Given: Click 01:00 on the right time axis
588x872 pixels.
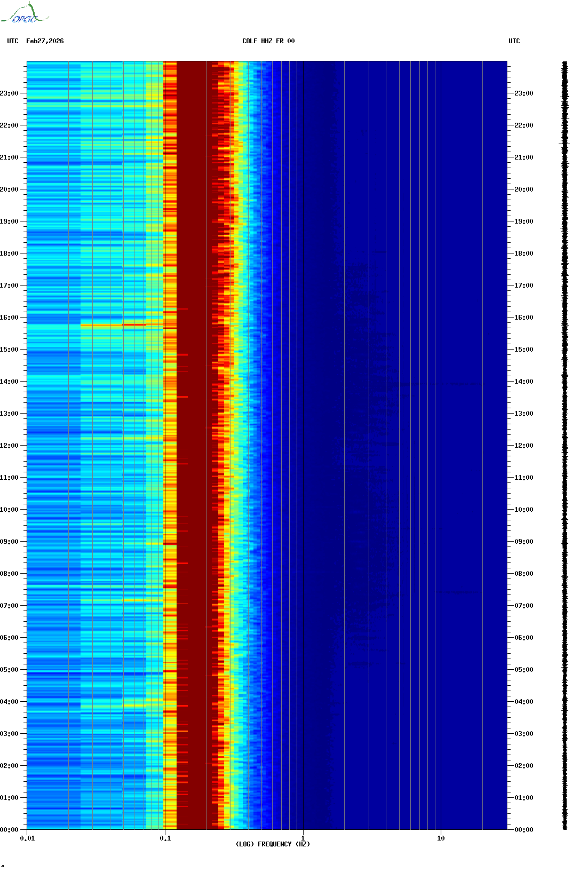Looking at the screenshot, I should (x=524, y=798).
